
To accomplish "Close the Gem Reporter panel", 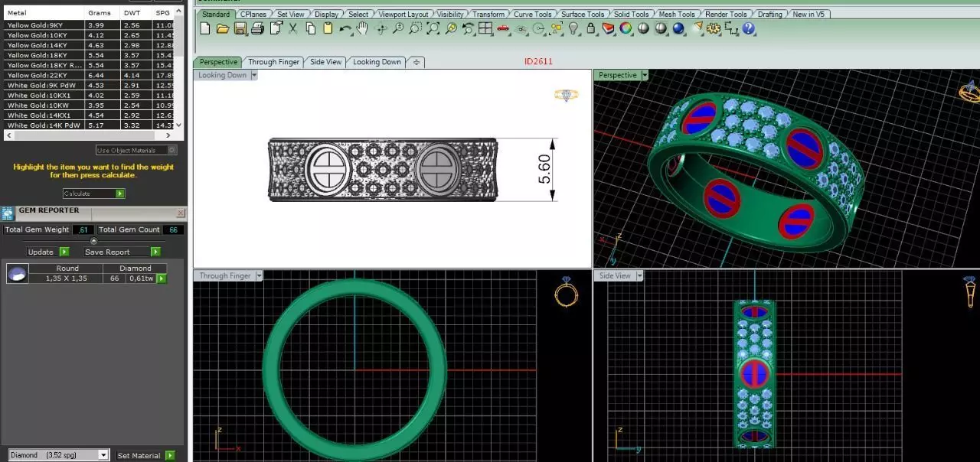I will tap(181, 213).
